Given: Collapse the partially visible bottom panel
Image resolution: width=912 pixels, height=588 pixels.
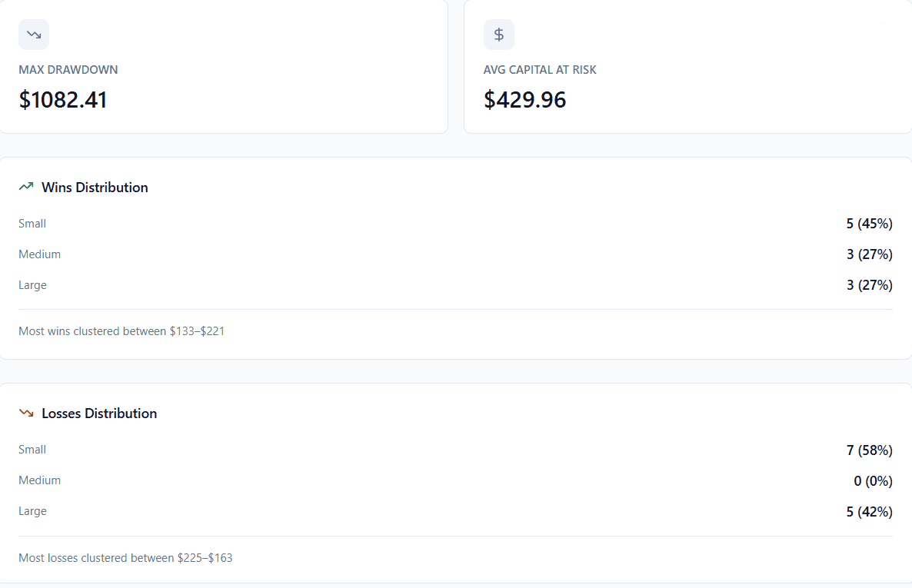Looking at the screenshot, I should [x=456, y=586].
